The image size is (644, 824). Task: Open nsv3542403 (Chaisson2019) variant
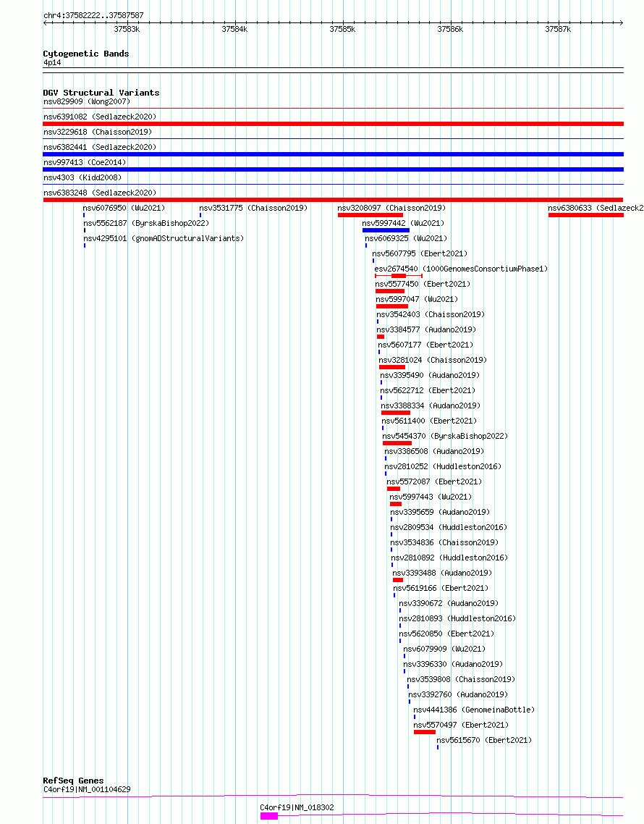tap(431, 315)
